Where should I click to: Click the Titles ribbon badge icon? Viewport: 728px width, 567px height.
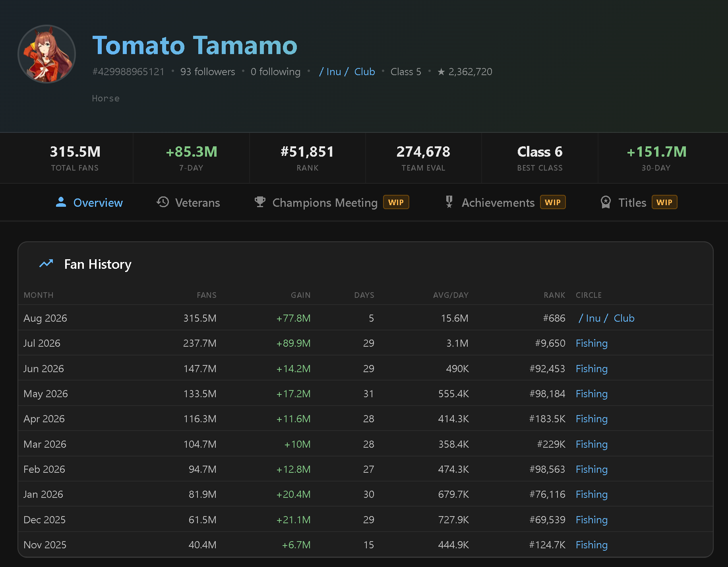[606, 202]
